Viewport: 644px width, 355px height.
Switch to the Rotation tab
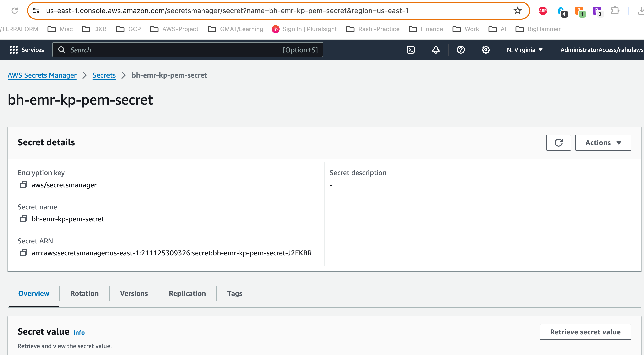tap(84, 293)
